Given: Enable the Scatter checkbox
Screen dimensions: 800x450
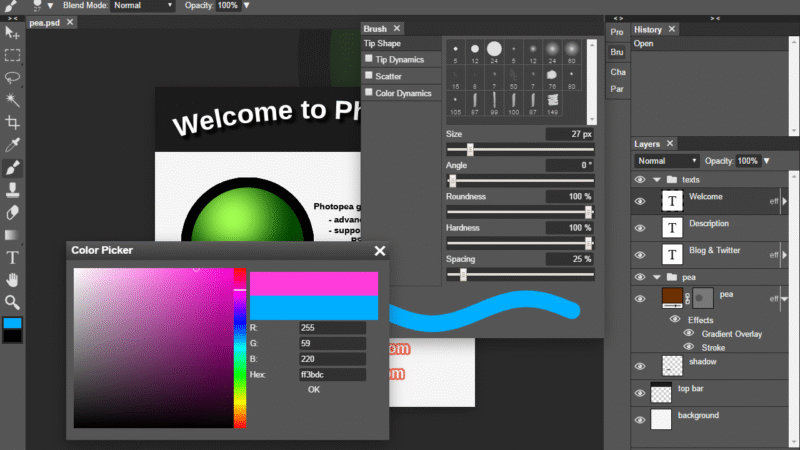Looking at the screenshot, I should coord(369,75).
